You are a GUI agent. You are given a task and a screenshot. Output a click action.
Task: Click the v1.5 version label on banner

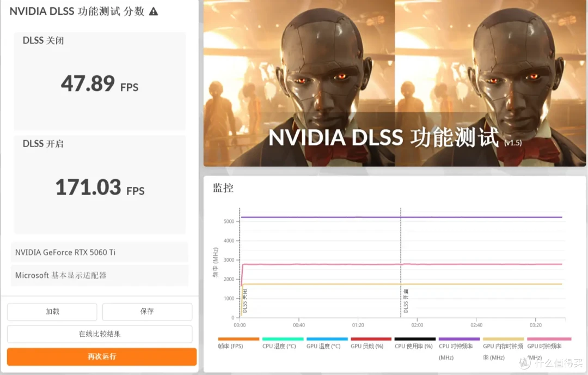pos(513,143)
